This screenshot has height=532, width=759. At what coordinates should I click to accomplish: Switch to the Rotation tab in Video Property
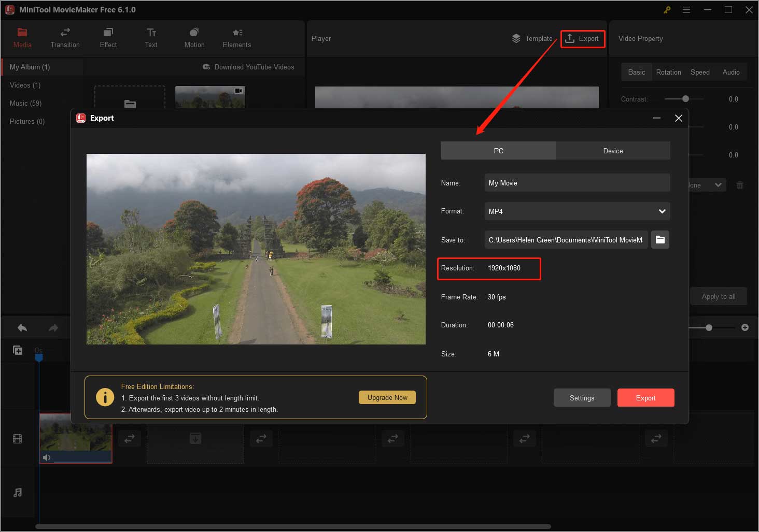(x=668, y=72)
